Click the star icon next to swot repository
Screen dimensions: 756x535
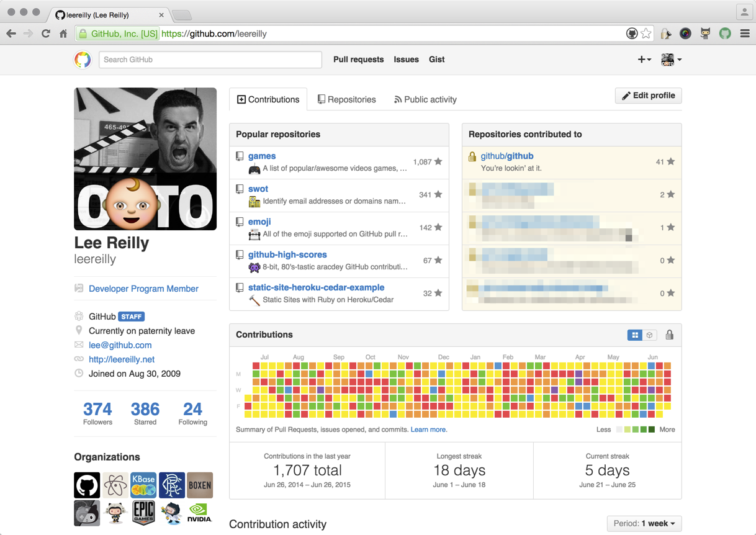(438, 194)
